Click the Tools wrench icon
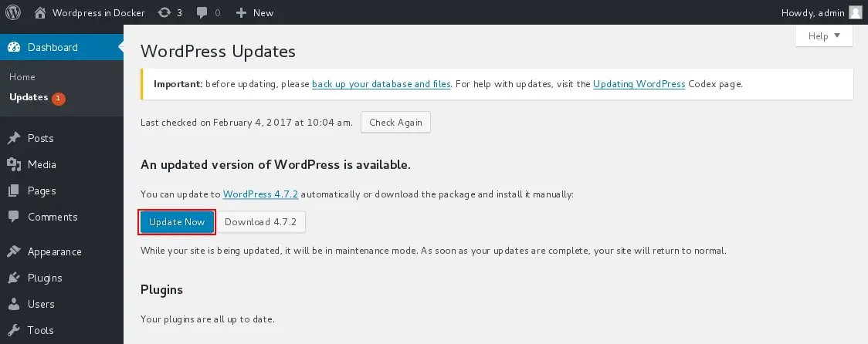Screen dimensions: 868x344 tap(14, 330)
